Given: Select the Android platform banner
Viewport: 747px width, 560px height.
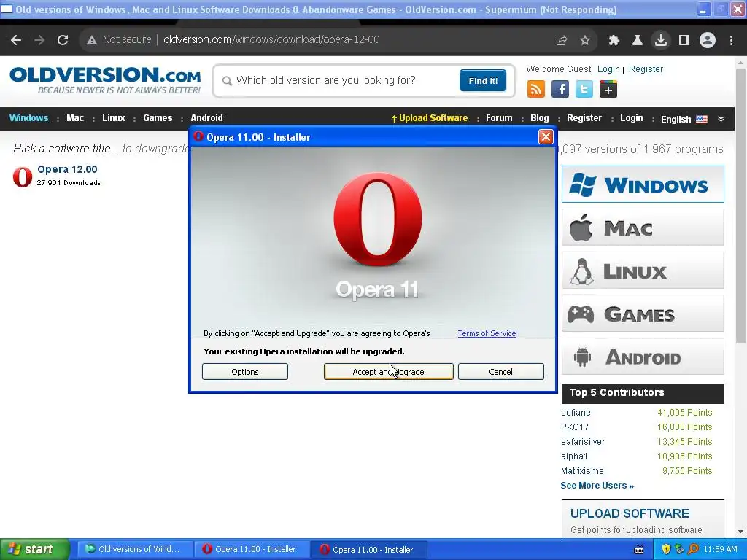Looking at the screenshot, I should [643, 357].
